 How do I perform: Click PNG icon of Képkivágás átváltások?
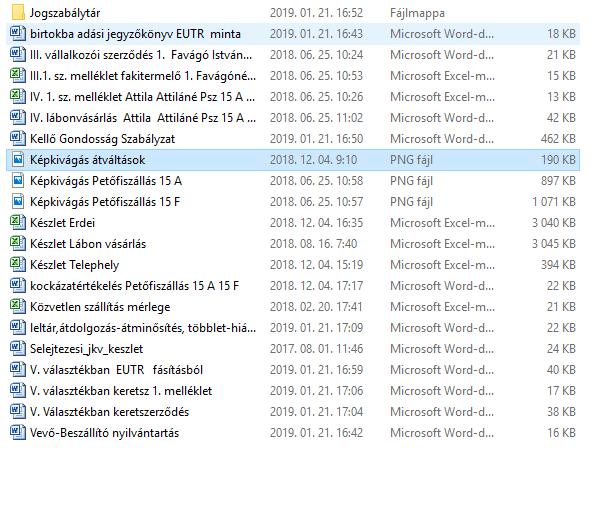pyautogui.click(x=18, y=160)
